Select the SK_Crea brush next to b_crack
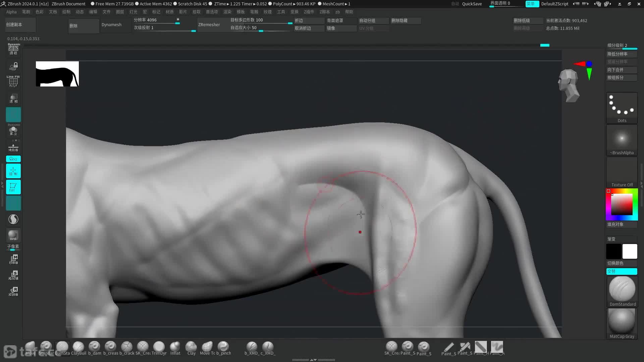This screenshot has height=362, width=644. click(x=143, y=348)
